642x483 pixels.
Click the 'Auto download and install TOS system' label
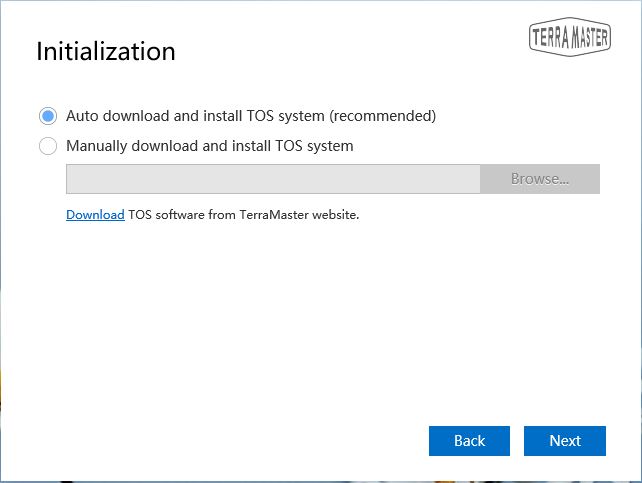pyautogui.click(x=251, y=116)
